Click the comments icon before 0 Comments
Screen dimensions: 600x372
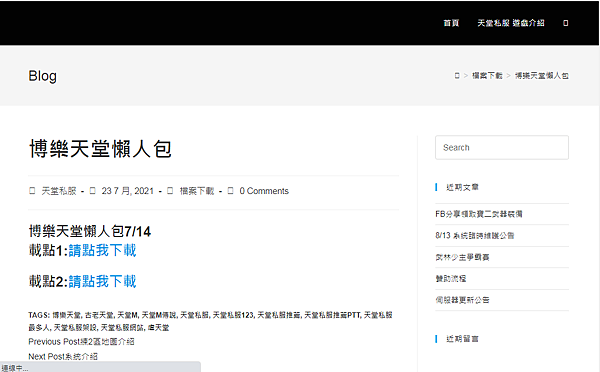tap(230, 191)
